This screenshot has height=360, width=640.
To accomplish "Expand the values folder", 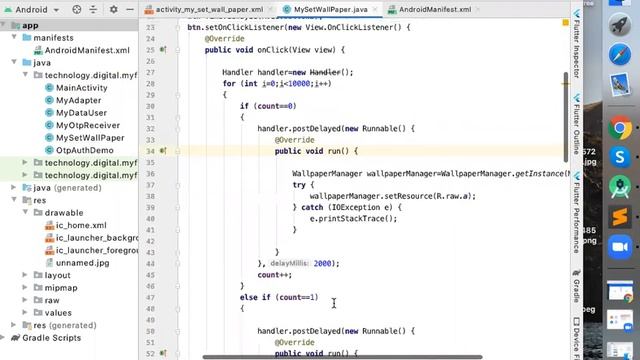I will (x=25, y=313).
